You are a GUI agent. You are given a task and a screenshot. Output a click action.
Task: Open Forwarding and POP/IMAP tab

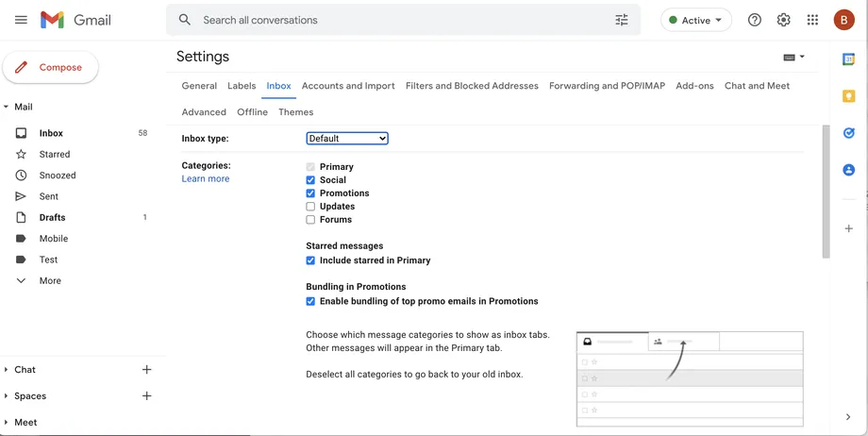pyautogui.click(x=607, y=86)
